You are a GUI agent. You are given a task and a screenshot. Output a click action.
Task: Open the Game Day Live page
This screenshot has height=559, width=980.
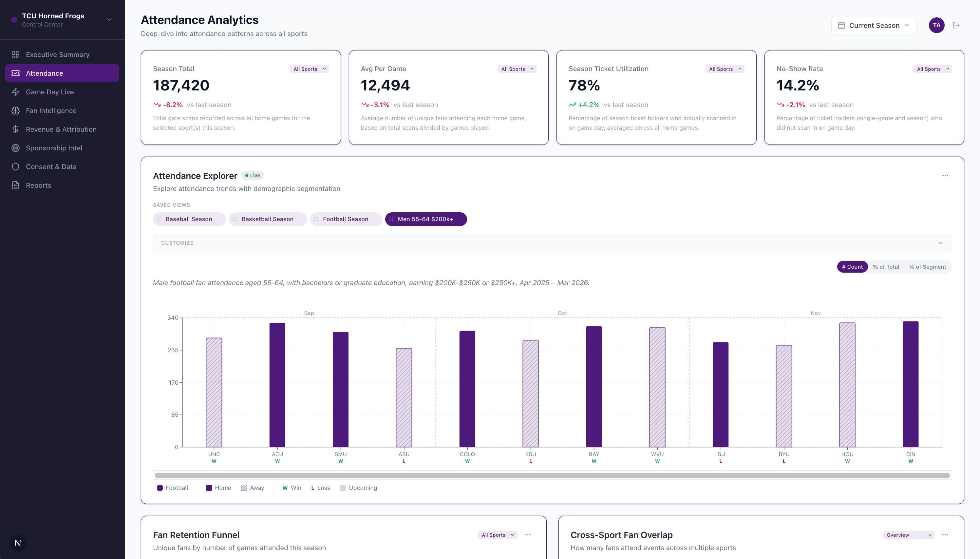(x=62, y=92)
